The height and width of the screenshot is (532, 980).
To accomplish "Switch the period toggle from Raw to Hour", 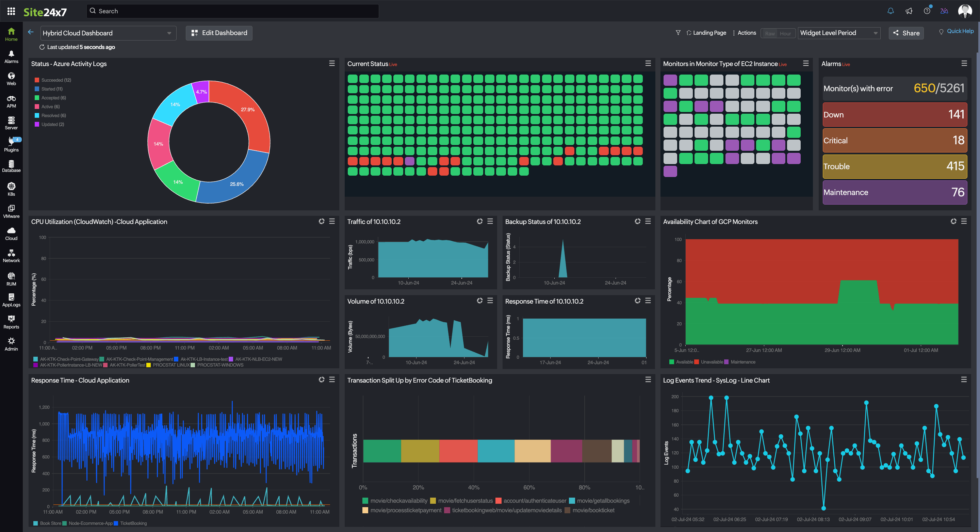I will [x=786, y=33].
